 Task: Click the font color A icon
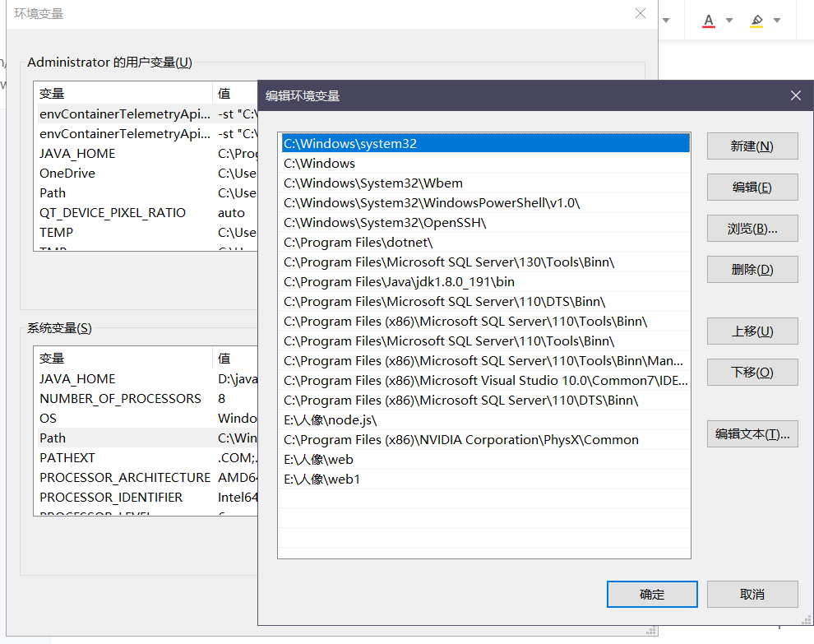click(708, 21)
